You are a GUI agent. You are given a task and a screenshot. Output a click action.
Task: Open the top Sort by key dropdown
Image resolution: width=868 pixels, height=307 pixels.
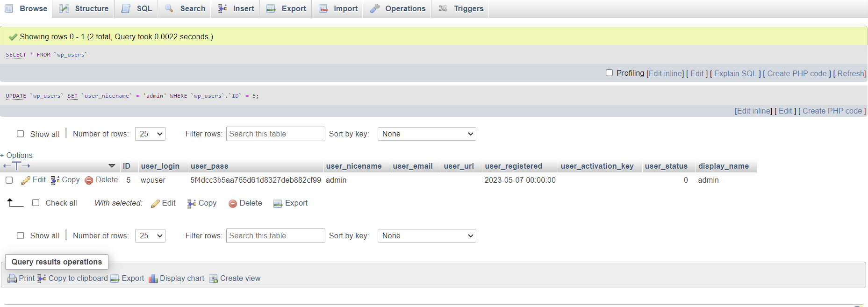[x=426, y=134]
